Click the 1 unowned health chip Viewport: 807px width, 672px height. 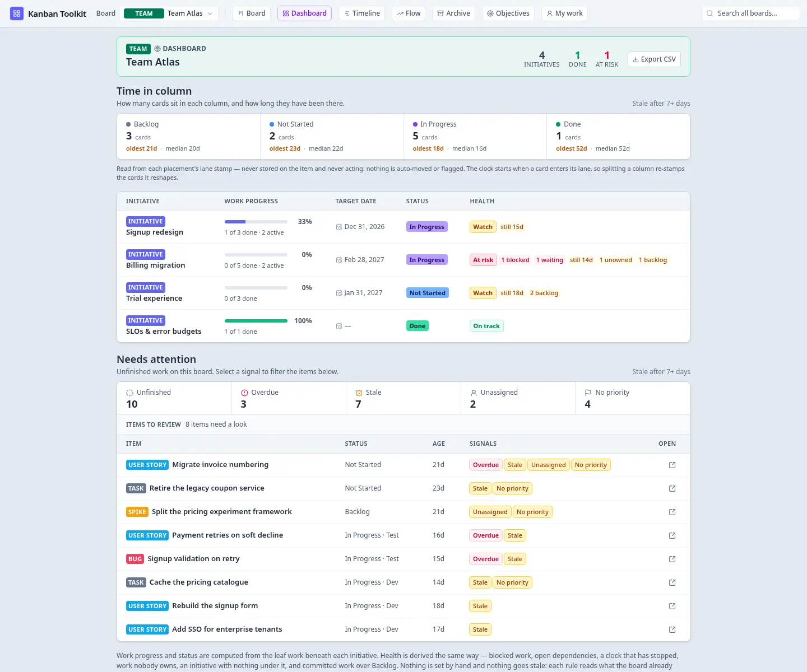[x=615, y=260]
